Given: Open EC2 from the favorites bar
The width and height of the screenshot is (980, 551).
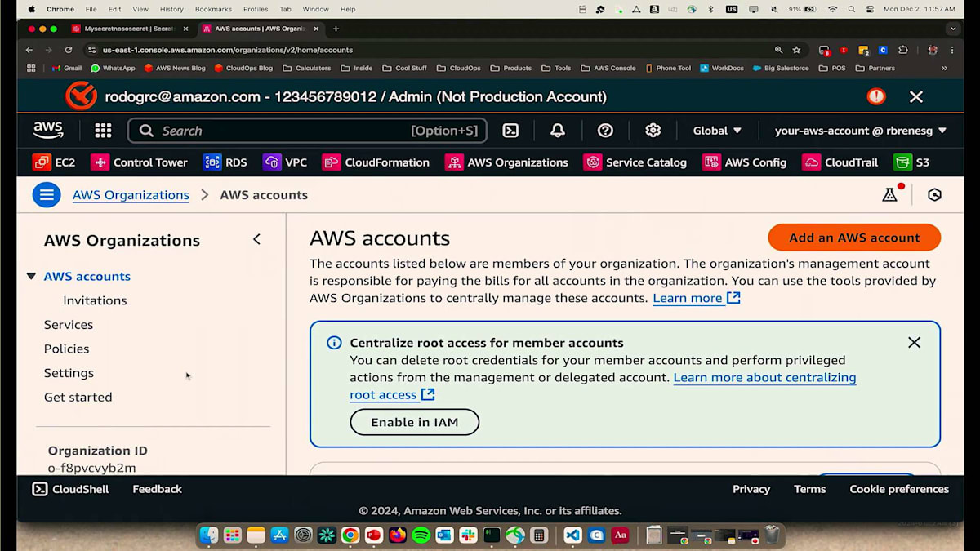Looking at the screenshot, I should 54,162.
